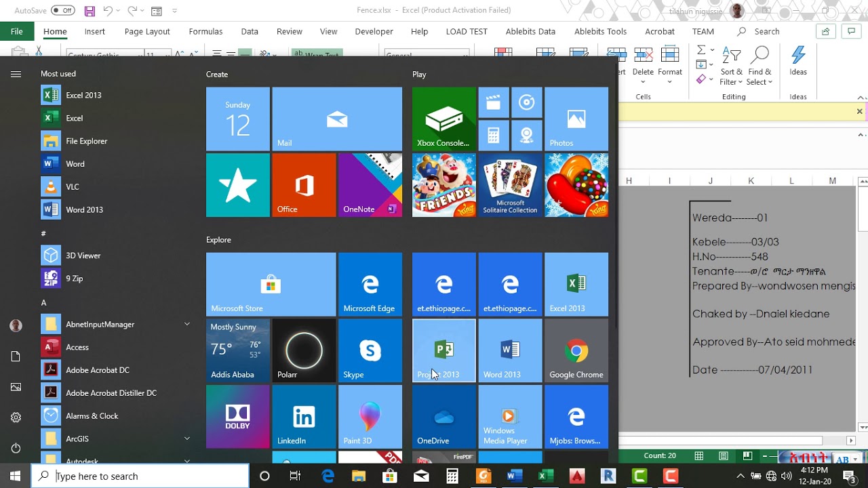Open the Page Layout ribbon tab
Viewport: 868px width, 488px height.
147,31
